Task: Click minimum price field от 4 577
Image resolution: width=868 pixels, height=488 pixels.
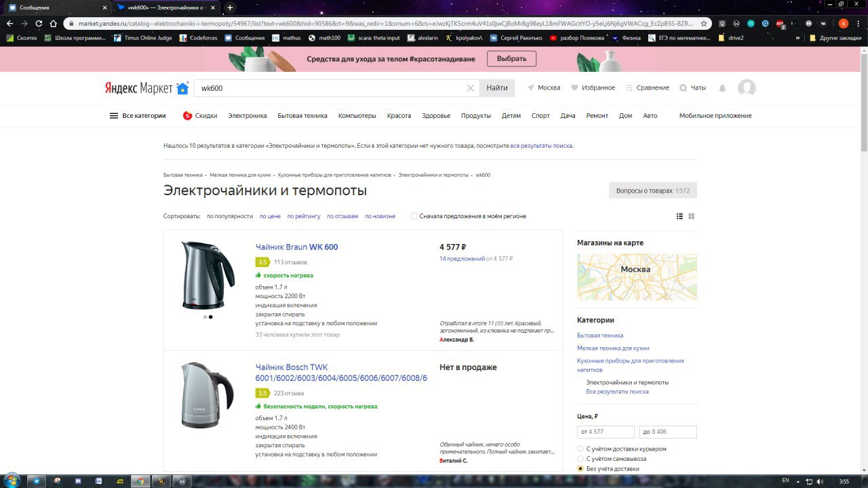Action: [606, 432]
